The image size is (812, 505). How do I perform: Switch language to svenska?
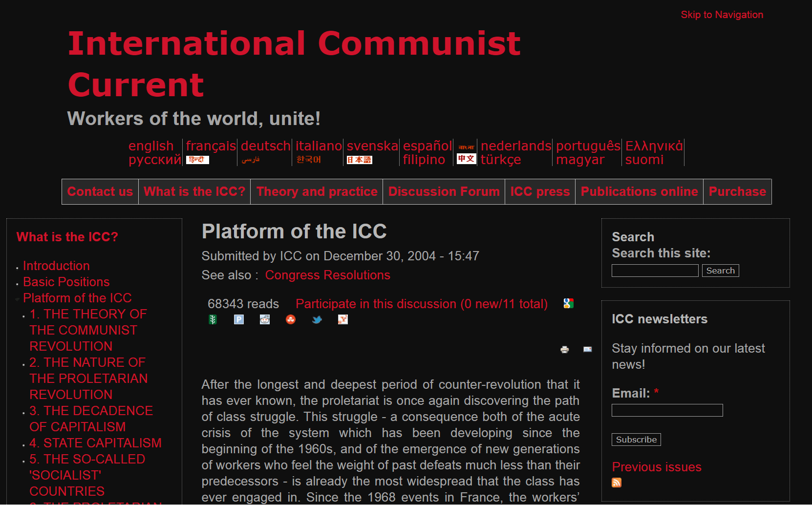pos(372,146)
